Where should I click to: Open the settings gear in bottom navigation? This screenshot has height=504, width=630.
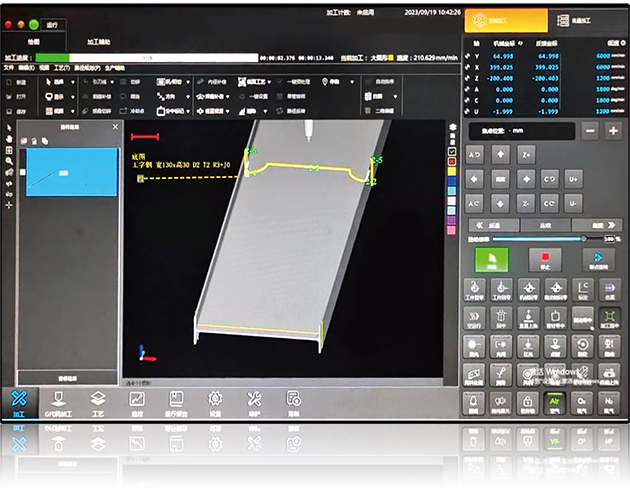point(215,399)
